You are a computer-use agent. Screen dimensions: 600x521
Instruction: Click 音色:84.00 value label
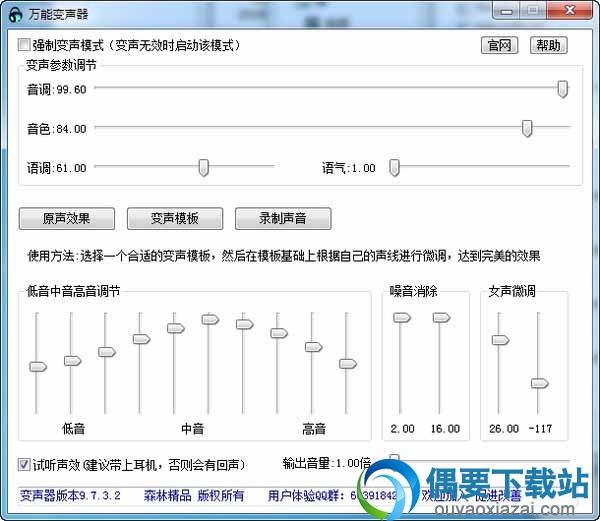pos(56,129)
